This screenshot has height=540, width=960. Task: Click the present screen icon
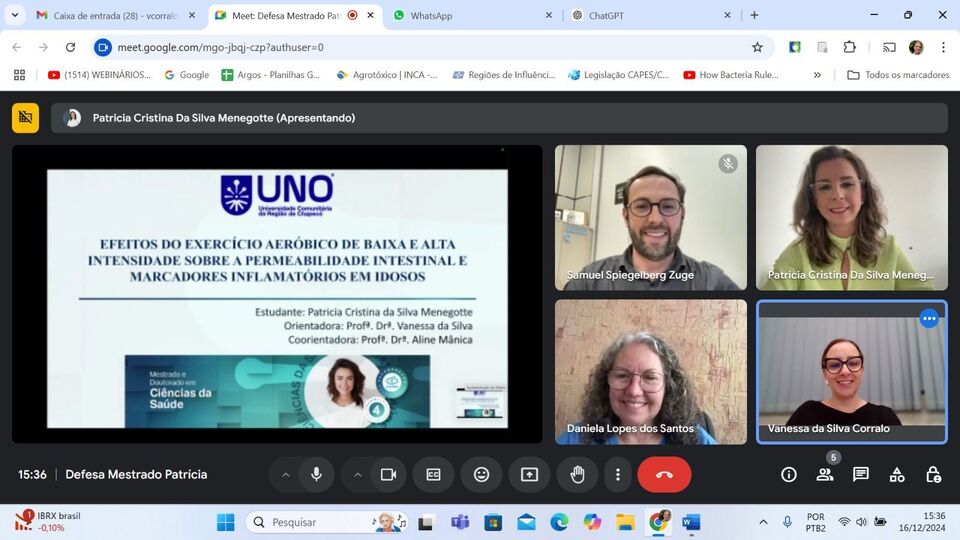tap(529, 474)
